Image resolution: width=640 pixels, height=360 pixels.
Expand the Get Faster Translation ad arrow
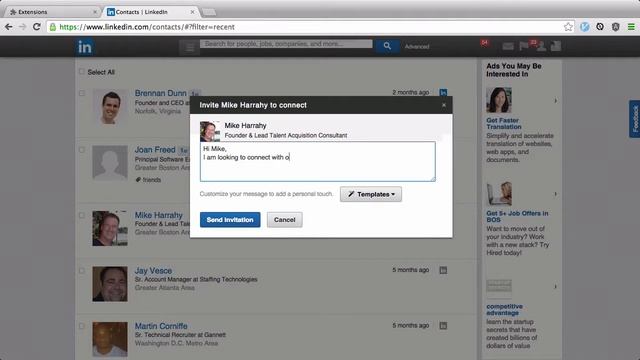[556, 100]
